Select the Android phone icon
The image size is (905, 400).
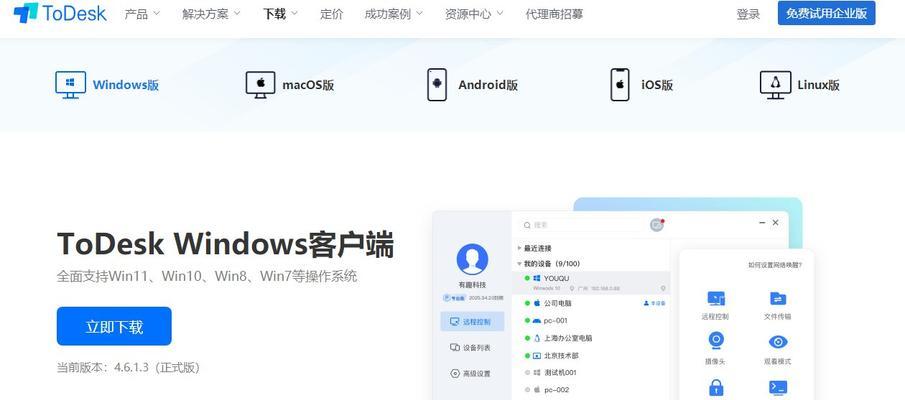pyautogui.click(x=437, y=85)
